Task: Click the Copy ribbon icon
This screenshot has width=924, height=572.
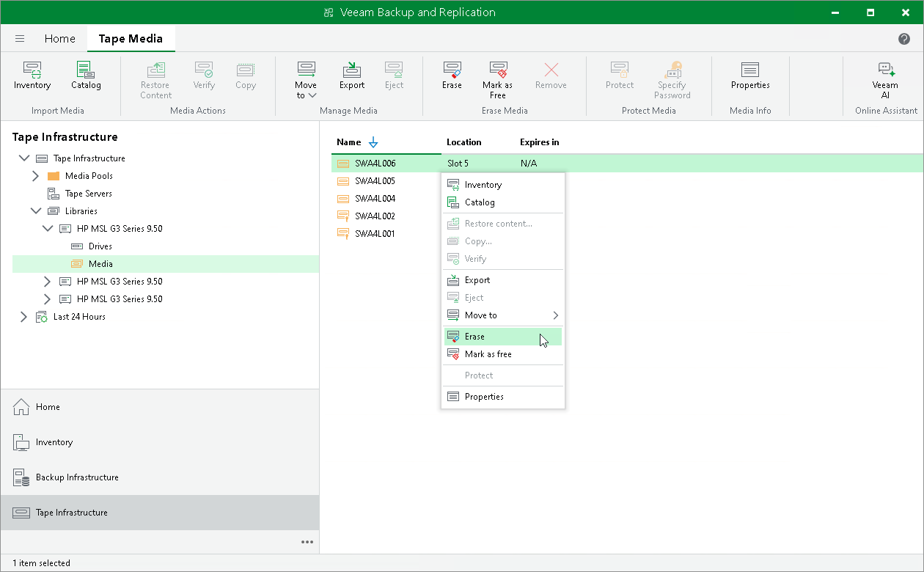Action: coord(246,70)
